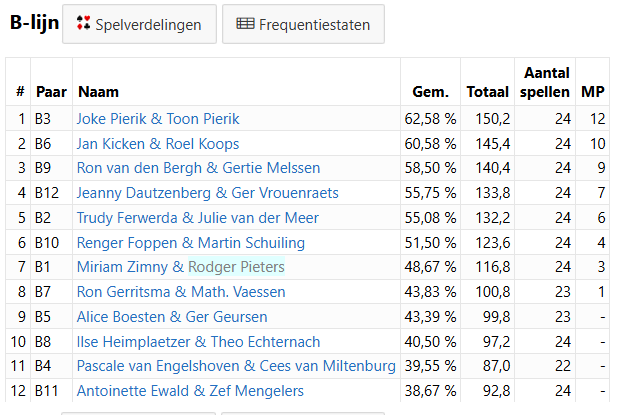The height and width of the screenshot is (415, 631).
Task: Click Pascale van Engelshoven & Cees van Miltenburg
Action: click(236, 366)
